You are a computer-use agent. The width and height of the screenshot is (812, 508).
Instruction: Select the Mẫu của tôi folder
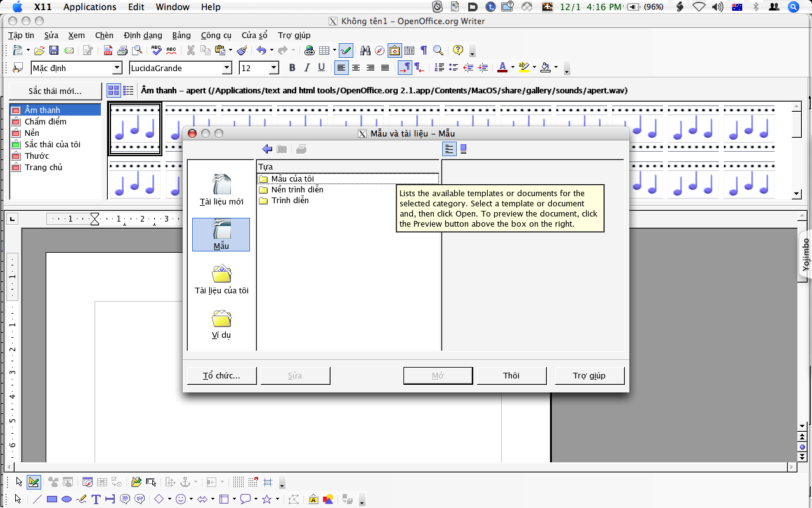tap(348, 179)
